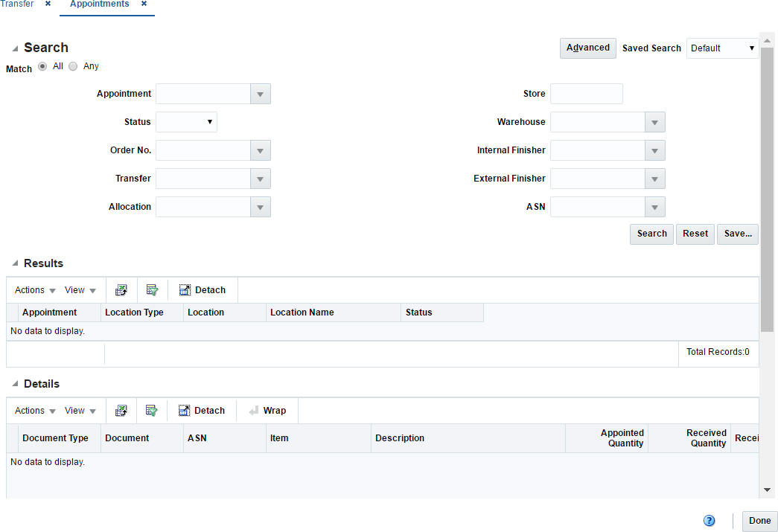This screenshot has width=778, height=532.
Task: Click scrollbar up arrow
Action: click(767, 41)
